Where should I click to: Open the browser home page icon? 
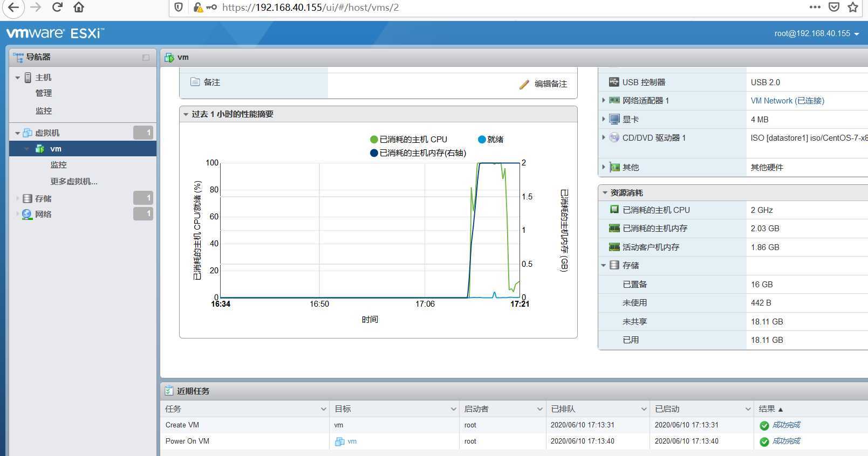79,8
